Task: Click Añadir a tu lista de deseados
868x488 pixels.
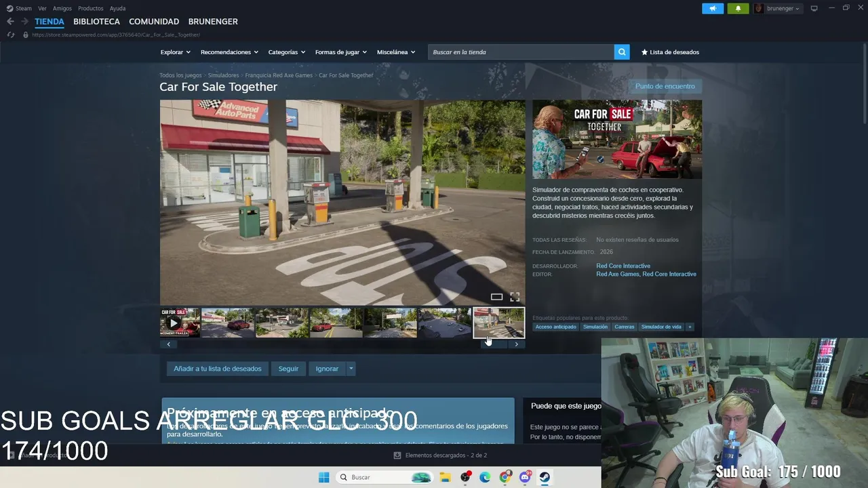Action: [x=217, y=369]
